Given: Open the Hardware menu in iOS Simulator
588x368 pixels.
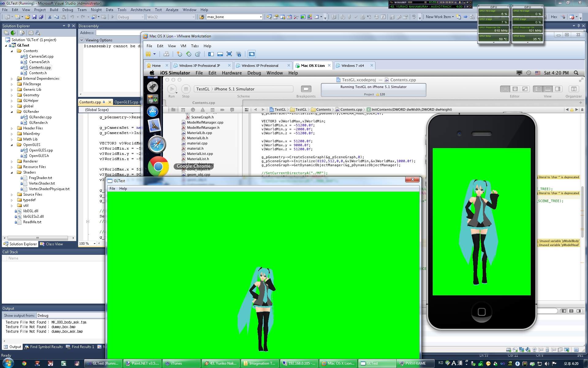Looking at the screenshot, I should click(232, 73).
